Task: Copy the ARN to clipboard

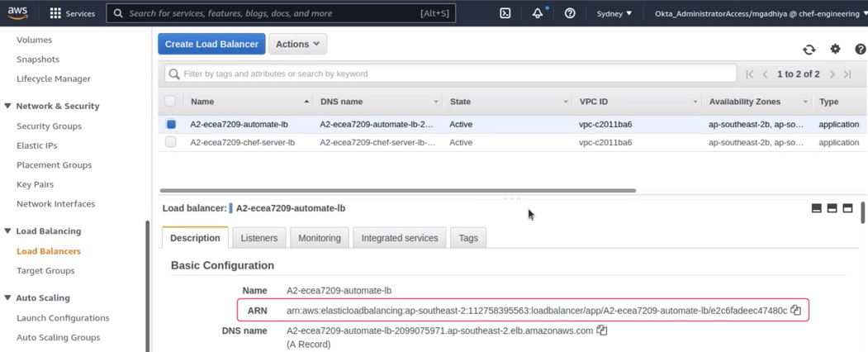Action: tap(795, 311)
